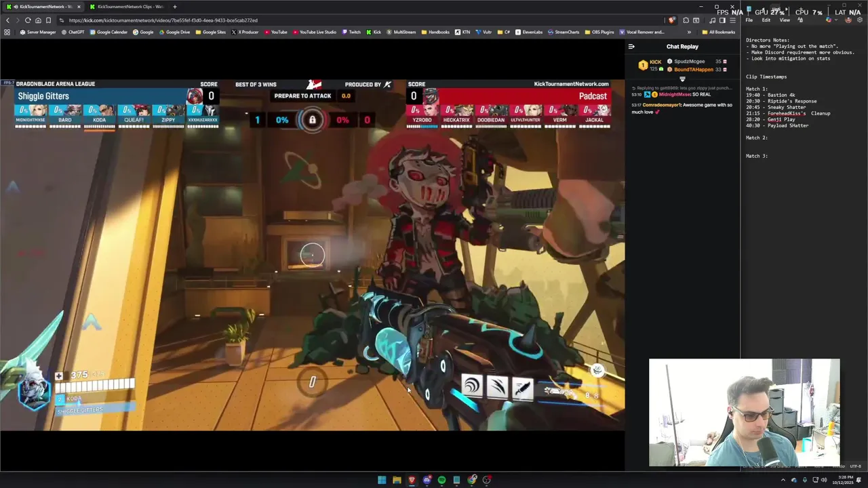The image size is (868, 488).
Task: Open the ChatGPT bookmark
Action: pyautogui.click(x=73, y=32)
